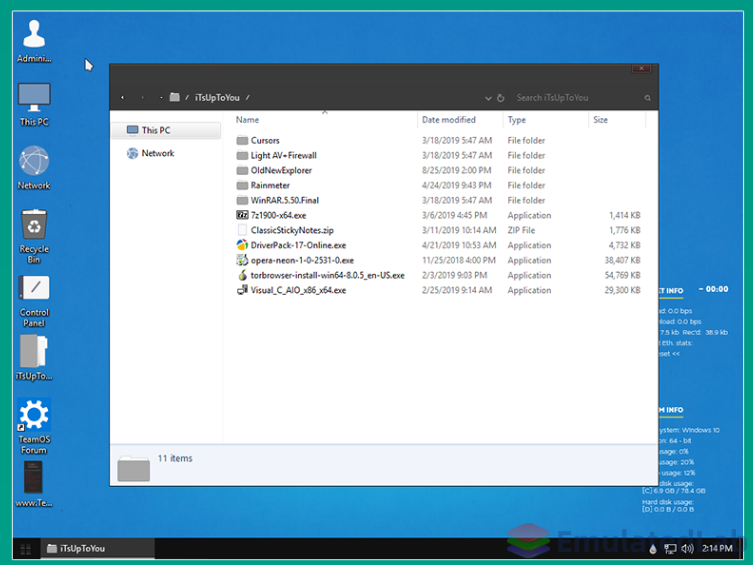Select torbrowser-install-win64-8.0.5_en-US.exe file name
This screenshot has height=565, width=753.
(x=328, y=275)
